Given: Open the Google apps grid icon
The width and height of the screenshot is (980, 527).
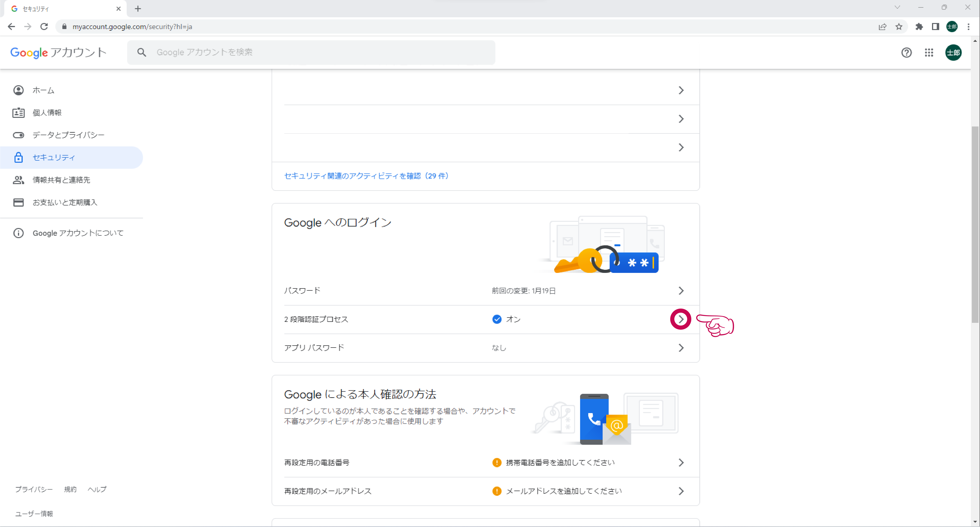Looking at the screenshot, I should pyautogui.click(x=929, y=53).
